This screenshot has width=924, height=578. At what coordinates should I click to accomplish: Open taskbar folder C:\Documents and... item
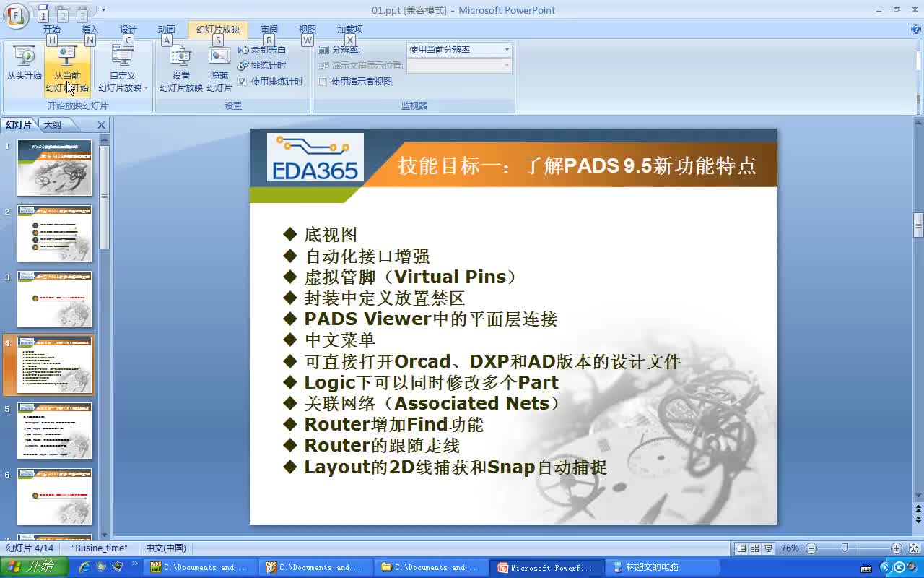(430, 567)
